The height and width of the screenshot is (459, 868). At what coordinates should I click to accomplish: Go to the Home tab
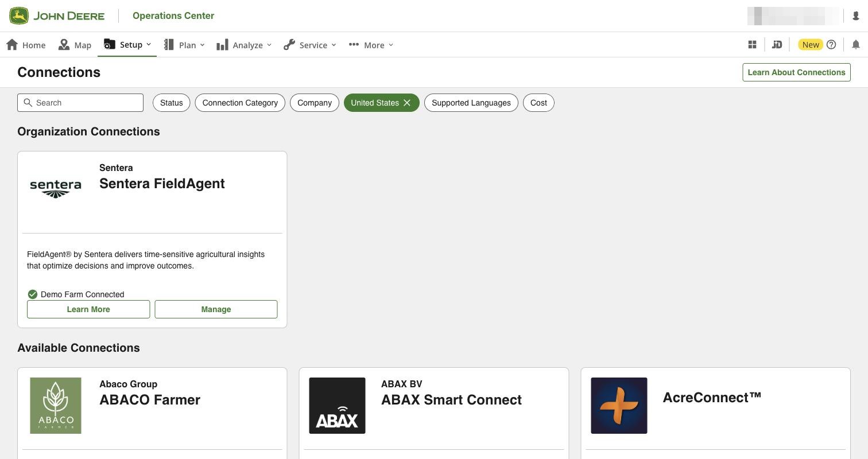(26, 45)
